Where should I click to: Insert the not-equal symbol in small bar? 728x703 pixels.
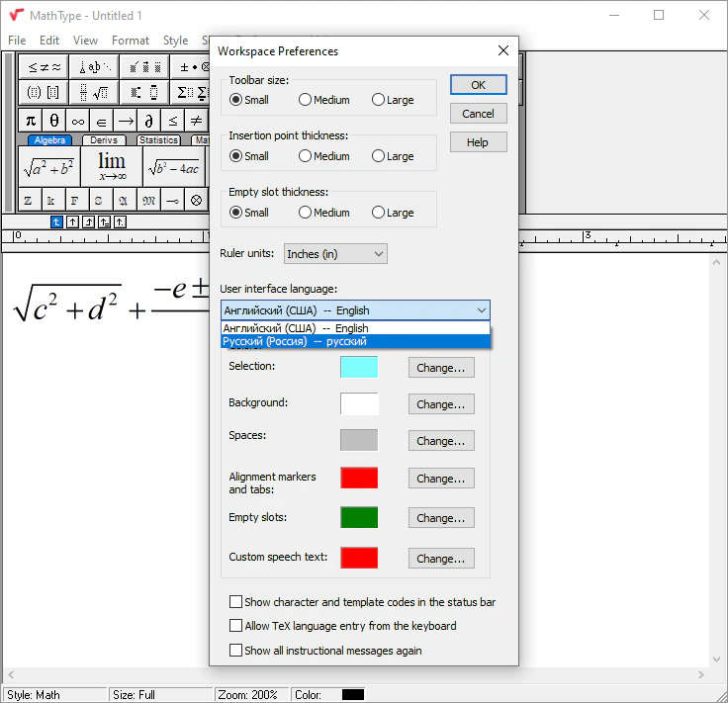[197, 121]
